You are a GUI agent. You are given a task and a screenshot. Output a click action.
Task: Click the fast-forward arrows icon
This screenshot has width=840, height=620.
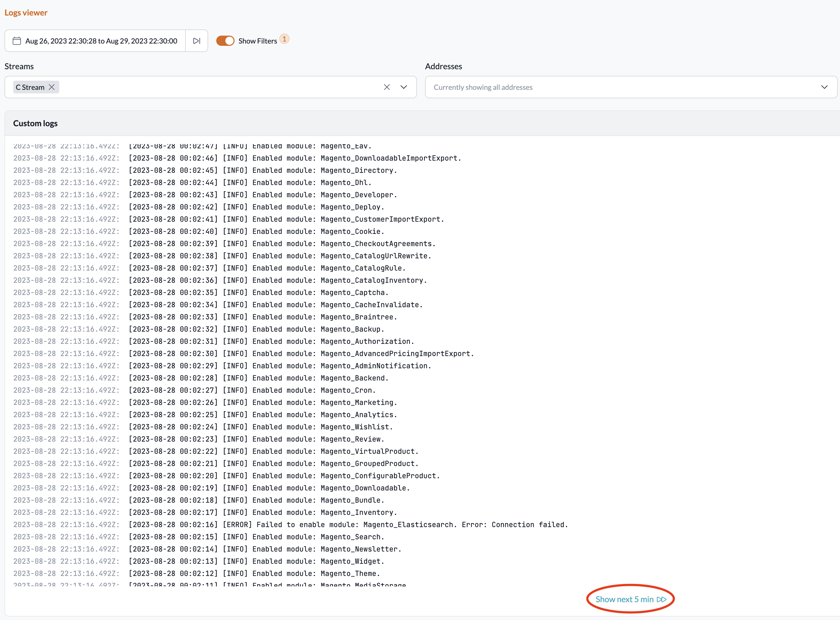pyautogui.click(x=662, y=599)
